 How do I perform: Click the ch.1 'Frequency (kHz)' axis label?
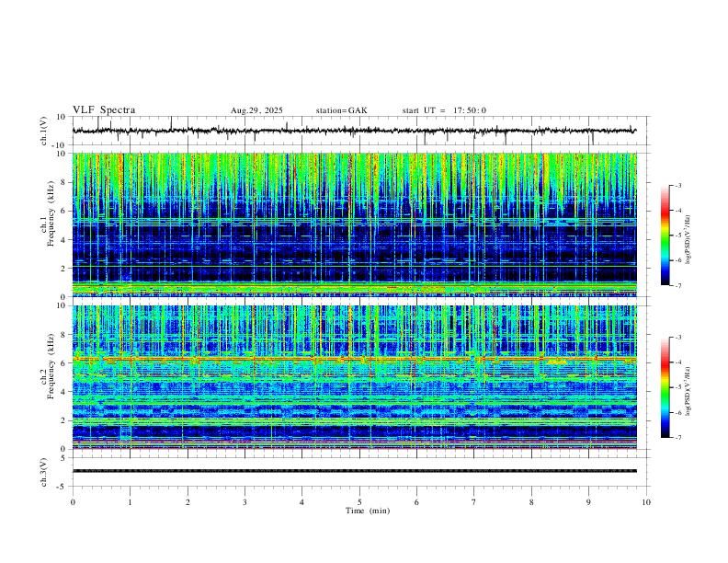point(51,214)
